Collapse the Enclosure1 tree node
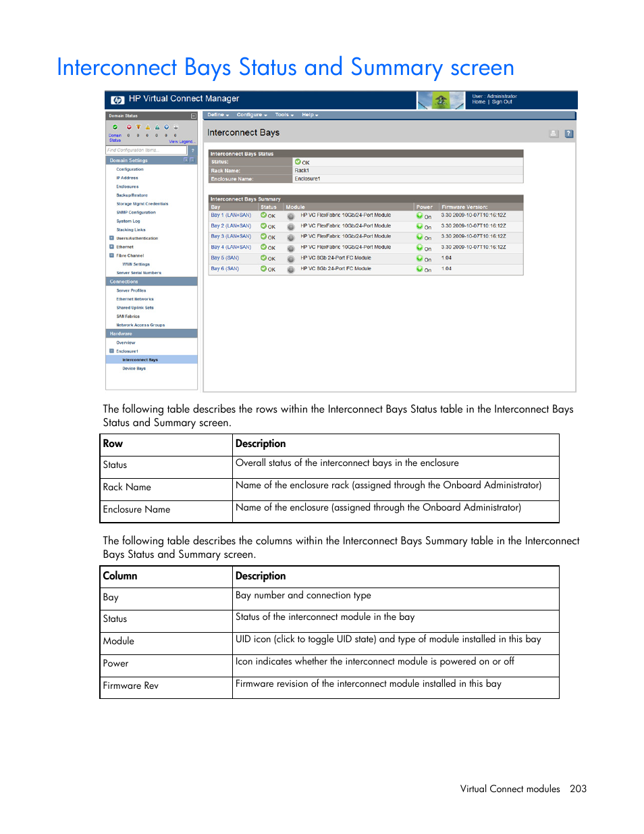The image size is (644, 834). [111, 351]
